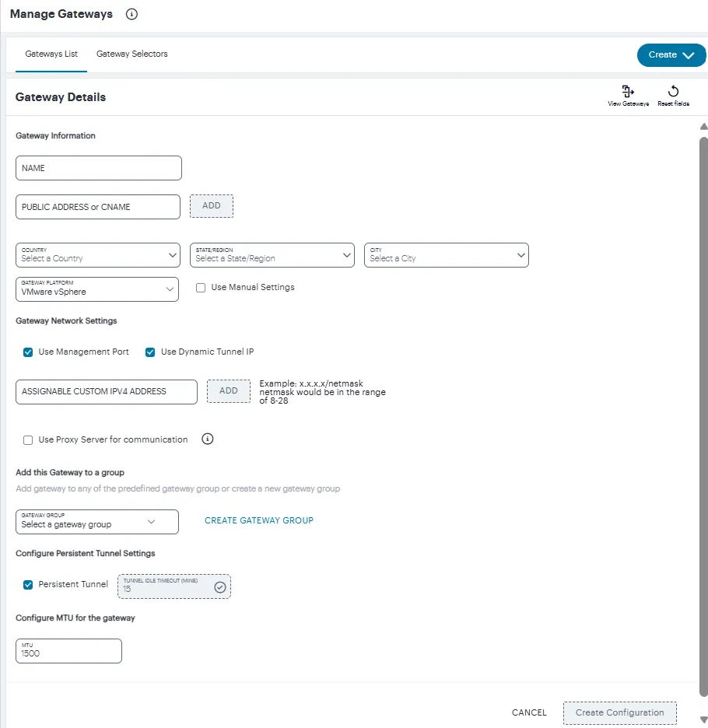Open the Gateway Selectors tab
Image resolution: width=708 pixels, height=728 pixels.
click(132, 54)
